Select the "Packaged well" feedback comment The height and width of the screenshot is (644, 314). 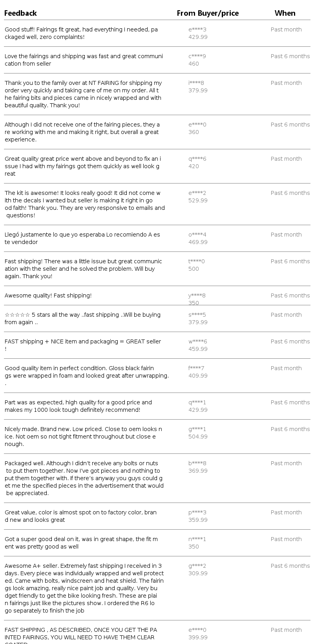pos(84,478)
